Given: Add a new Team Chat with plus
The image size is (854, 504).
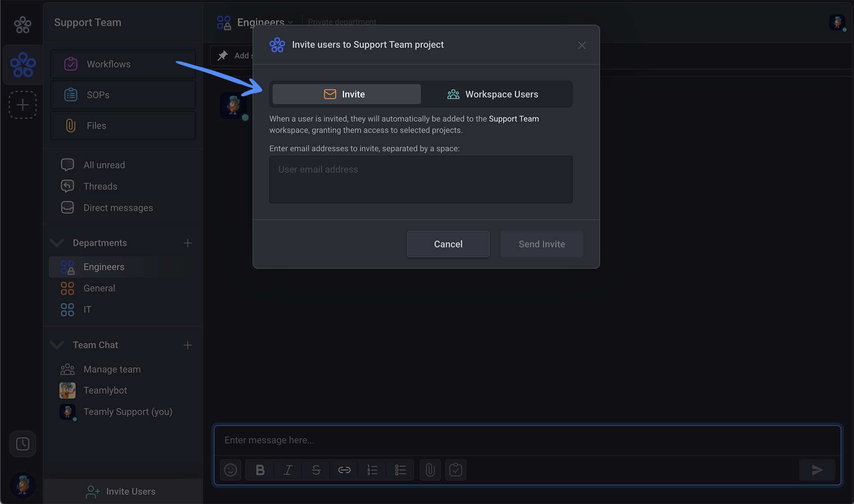Looking at the screenshot, I should tap(188, 345).
